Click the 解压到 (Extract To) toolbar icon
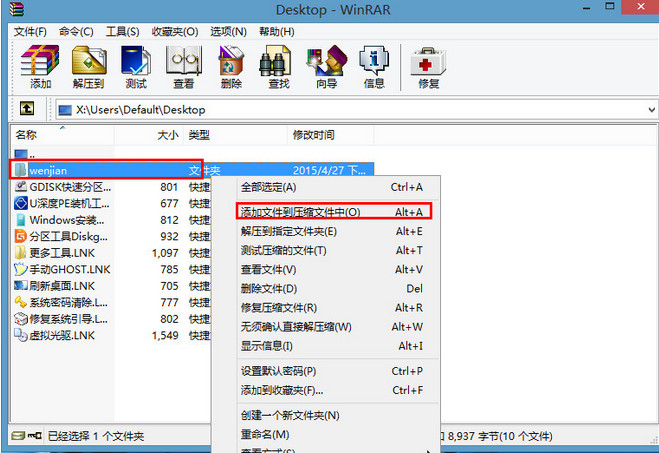 click(x=88, y=67)
